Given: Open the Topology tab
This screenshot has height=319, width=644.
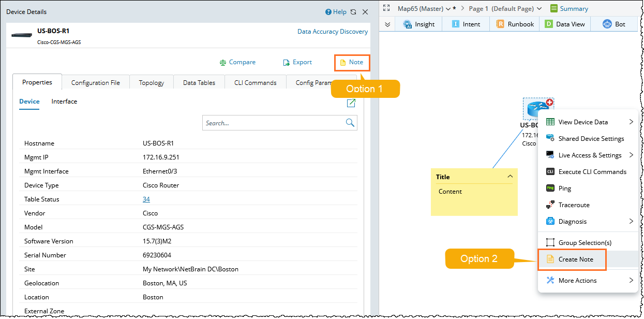Looking at the screenshot, I should click(x=152, y=82).
